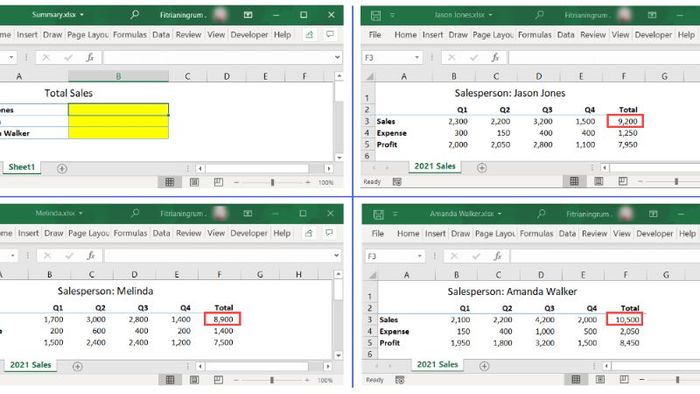The width and height of the screenshot is (700, 394).
Task: Select Normal view in Melinda window
Action: [170, 380]
